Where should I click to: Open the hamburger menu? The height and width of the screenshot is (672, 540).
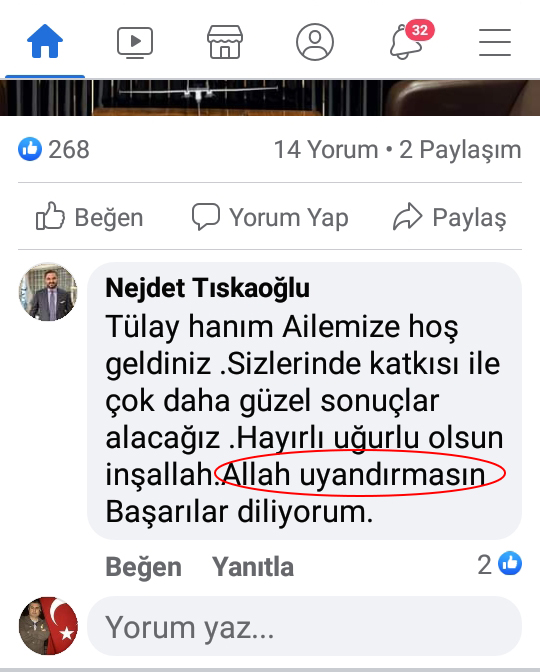click(495, 42)
